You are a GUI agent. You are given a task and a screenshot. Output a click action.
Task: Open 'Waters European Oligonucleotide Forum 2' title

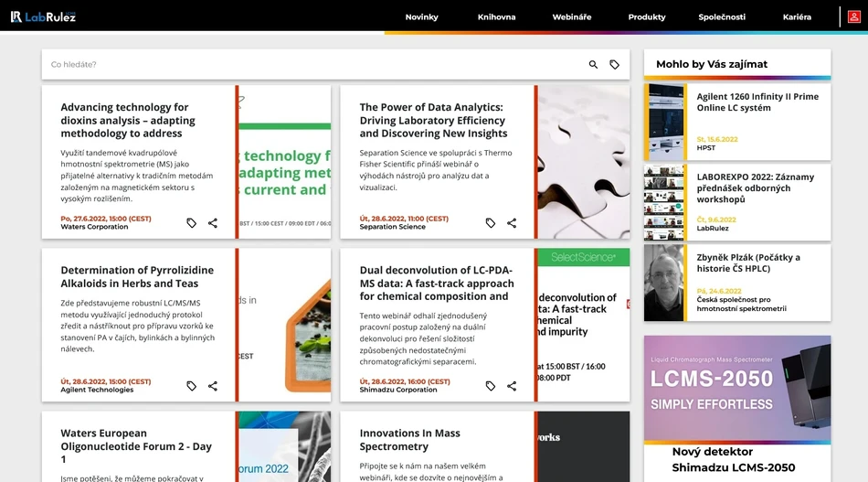(136, 446)
